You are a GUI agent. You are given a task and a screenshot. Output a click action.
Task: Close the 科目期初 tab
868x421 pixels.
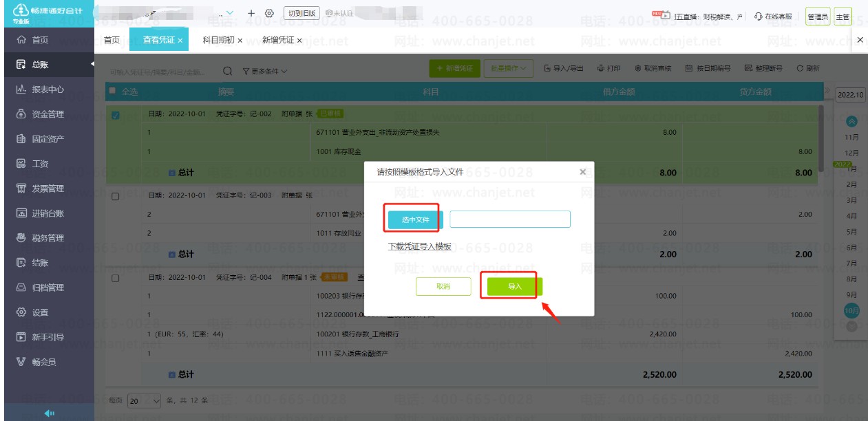tap(240, 41)
